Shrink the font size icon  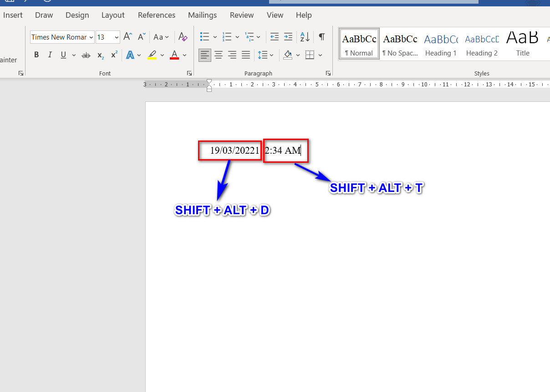[x=142, y=37]
